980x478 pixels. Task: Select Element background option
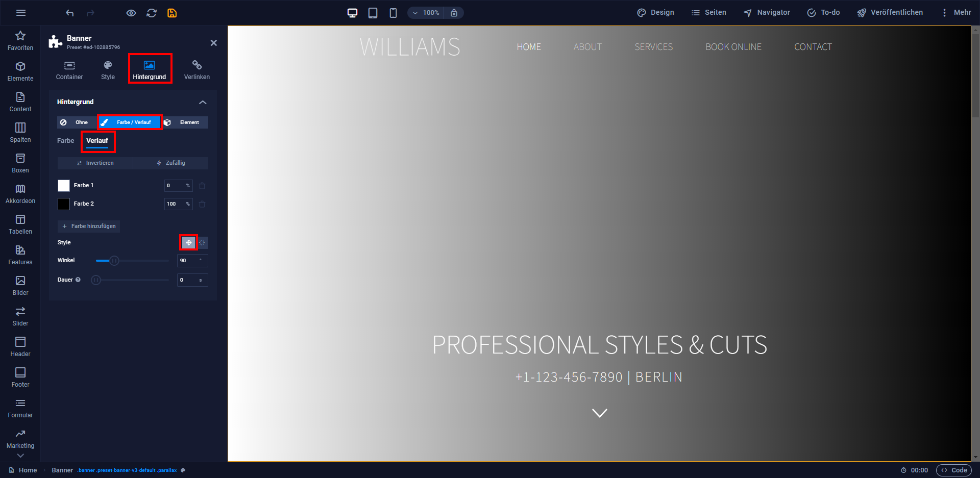(x=185, y=122)
